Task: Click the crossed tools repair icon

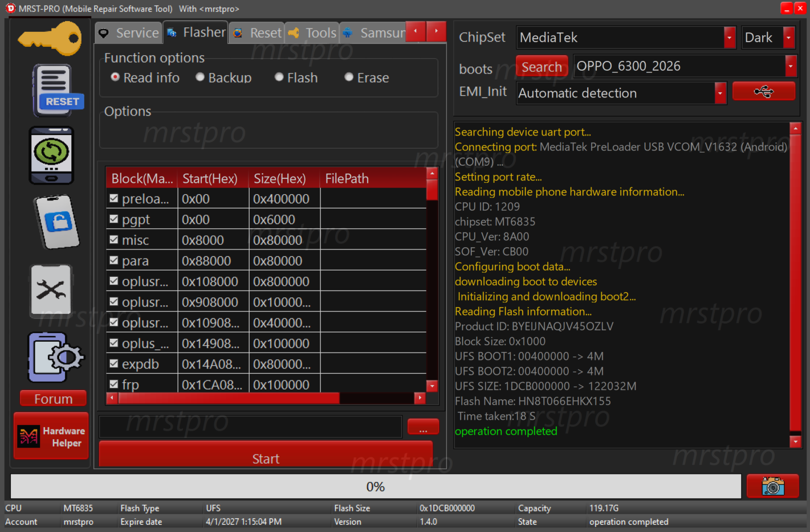Action: pos(51,290)
